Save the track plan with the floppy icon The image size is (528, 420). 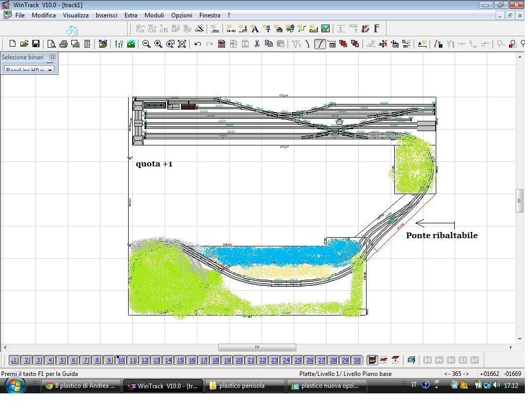click(36, 44)
